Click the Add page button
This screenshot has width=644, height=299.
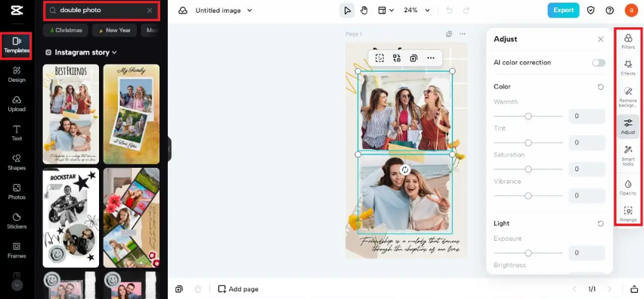coord(238,289)
